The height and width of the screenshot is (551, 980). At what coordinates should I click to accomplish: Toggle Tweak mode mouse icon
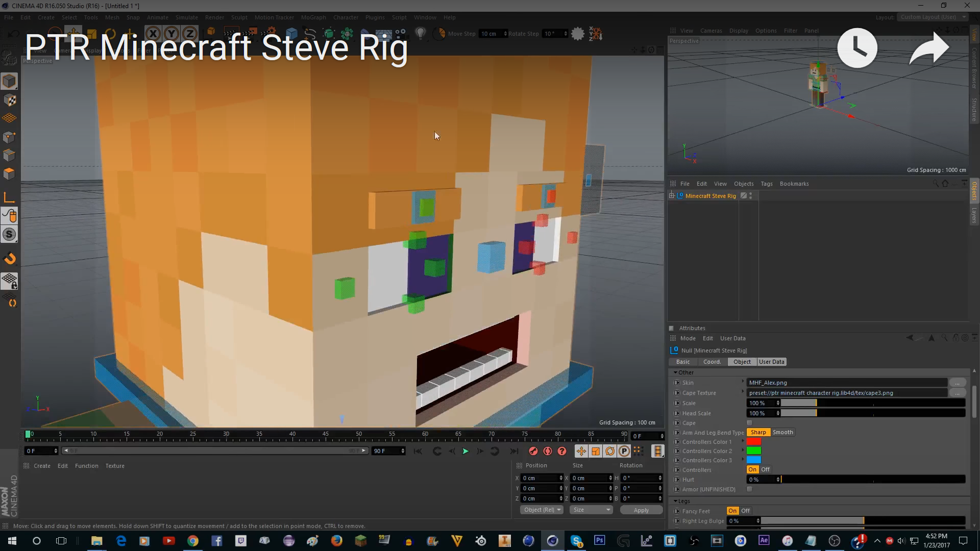pyautogui.click(x=9, y=216)
